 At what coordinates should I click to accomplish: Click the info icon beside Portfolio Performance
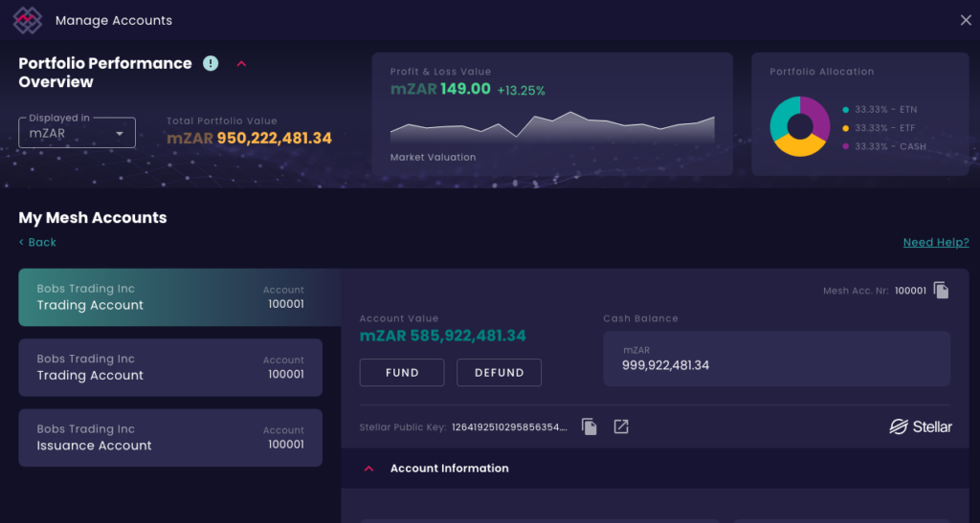tap(211, 63)
